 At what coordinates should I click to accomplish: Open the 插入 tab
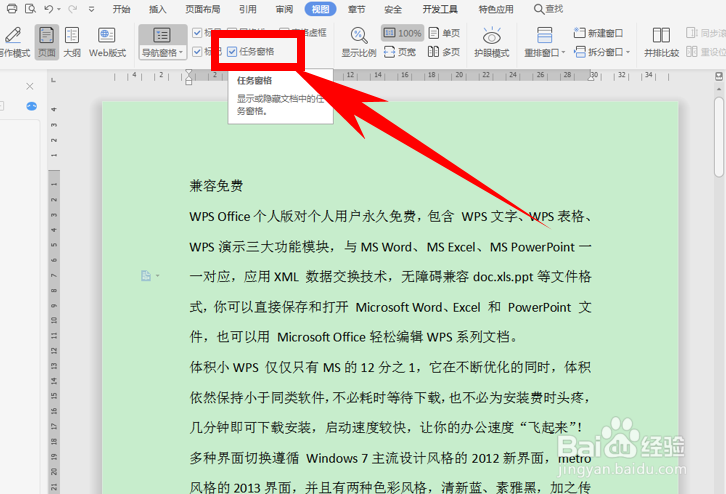point(157,9)
